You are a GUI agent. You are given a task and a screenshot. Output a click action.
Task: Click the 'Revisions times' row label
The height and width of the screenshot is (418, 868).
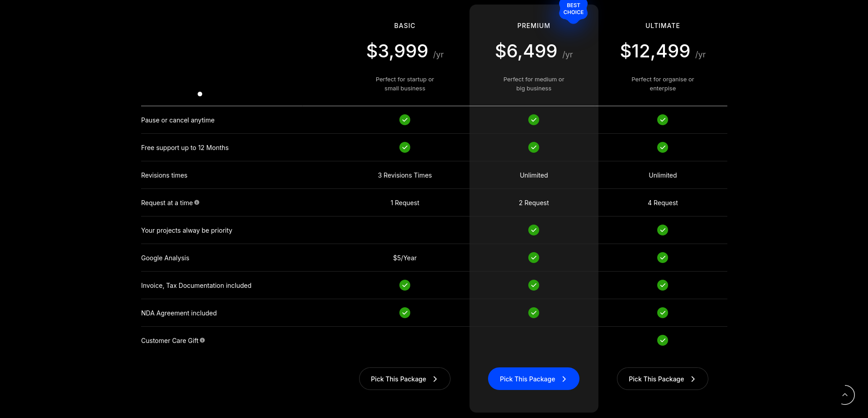point(164,175)
